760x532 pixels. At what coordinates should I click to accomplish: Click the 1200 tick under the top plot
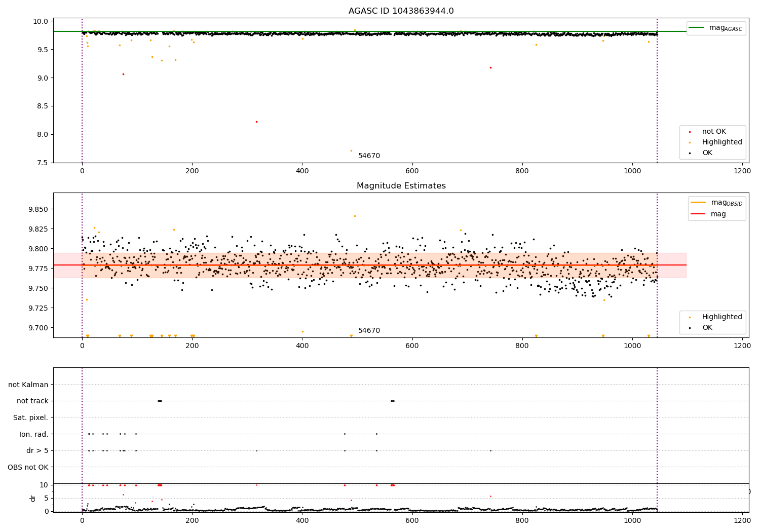point(742,172)
